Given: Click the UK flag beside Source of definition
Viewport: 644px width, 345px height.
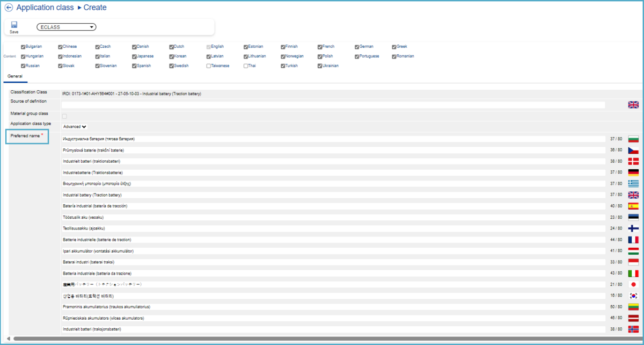Looking at the screenshot, I should tap(633, 105).
